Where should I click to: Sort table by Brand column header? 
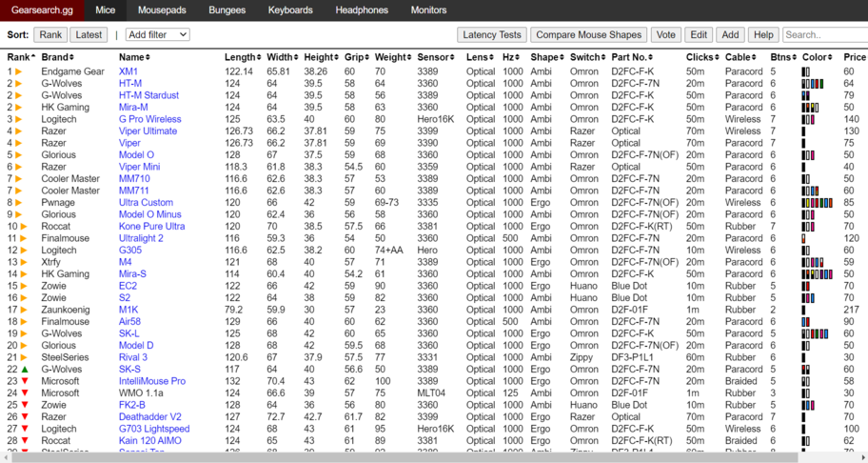(57, 57)
